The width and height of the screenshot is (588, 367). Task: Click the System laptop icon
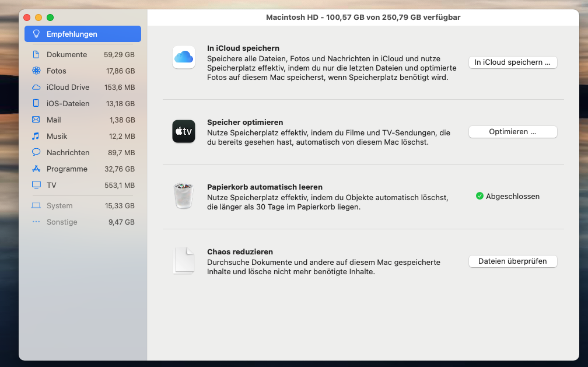pos(36,205)
